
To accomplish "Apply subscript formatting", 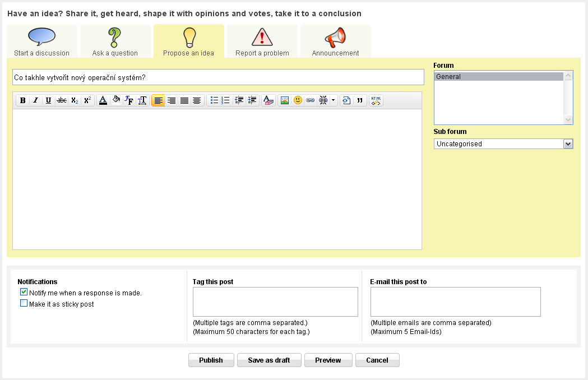I will click(x=75, y=100).
